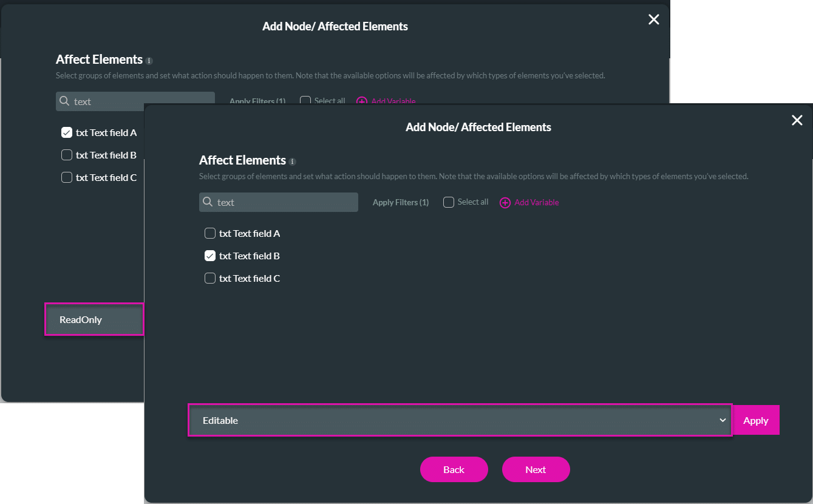Image resolution: width=813 pixels, height=504 pixels.
Task: Check the txt Text field C checkbox
Action: pos(209,278)
